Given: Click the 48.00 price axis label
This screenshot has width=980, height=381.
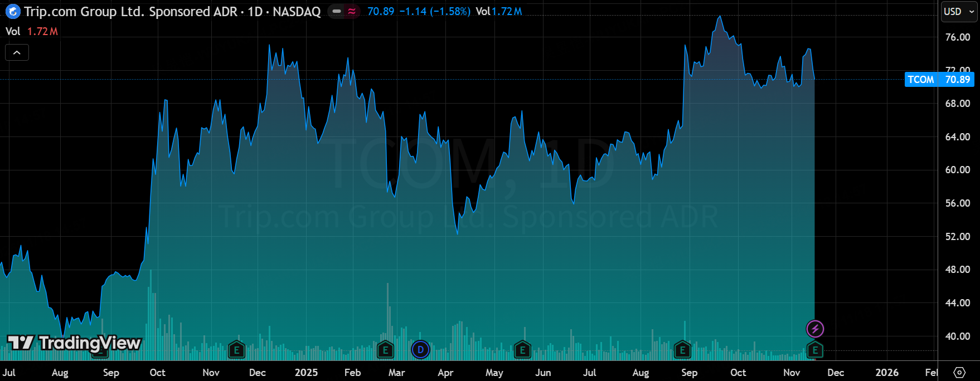Looking at the screenshot, I should click(958, 270).
